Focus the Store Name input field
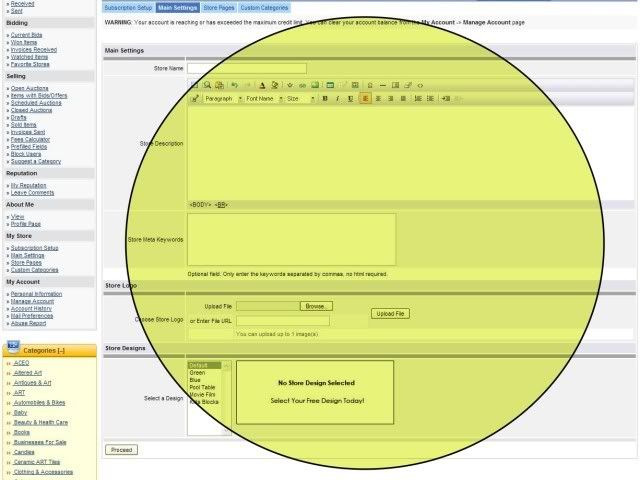 click(247, 68)
